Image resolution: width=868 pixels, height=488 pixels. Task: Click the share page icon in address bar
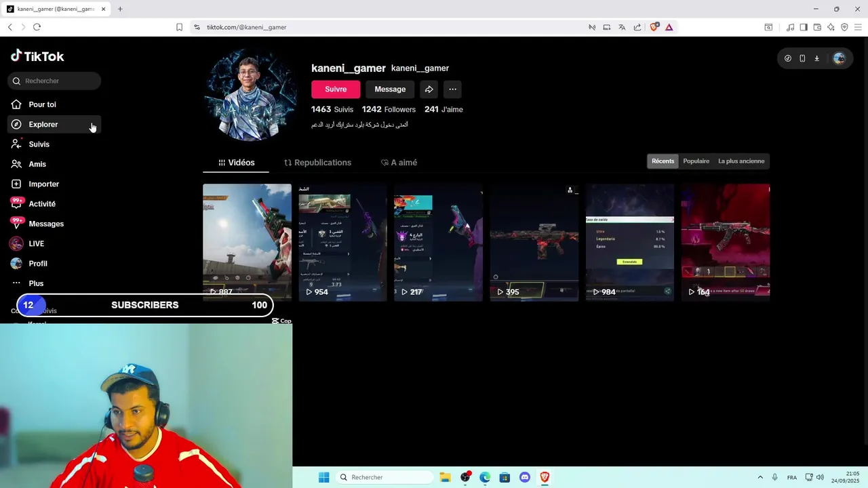coord(637,27)
